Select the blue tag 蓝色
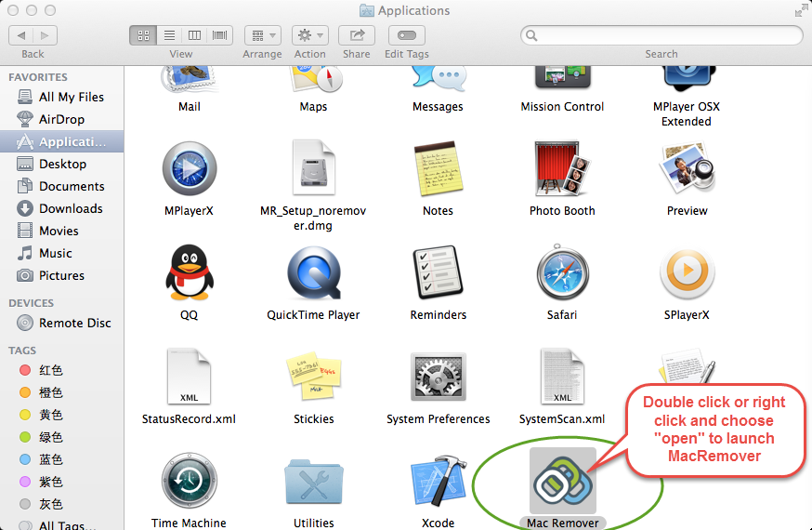The width and height of the screenshot is (812, 530). [x=61, y=459]
